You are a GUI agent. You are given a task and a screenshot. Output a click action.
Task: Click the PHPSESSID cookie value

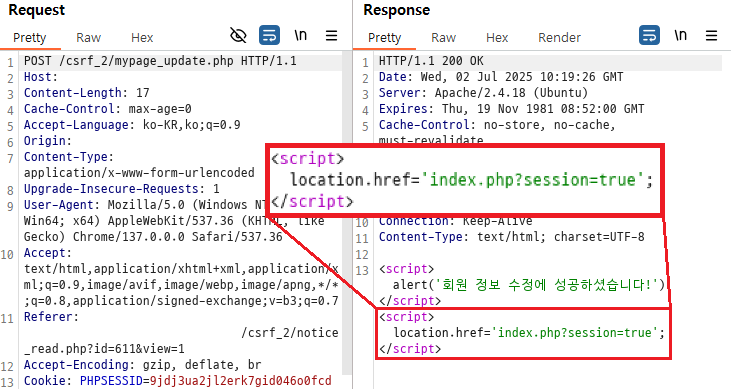coord(241,381)
